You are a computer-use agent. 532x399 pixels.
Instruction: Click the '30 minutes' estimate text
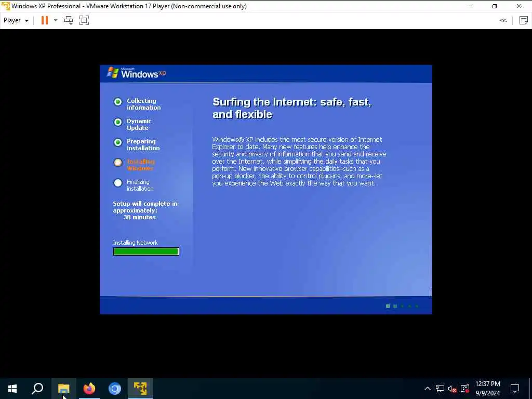point(139,217)
